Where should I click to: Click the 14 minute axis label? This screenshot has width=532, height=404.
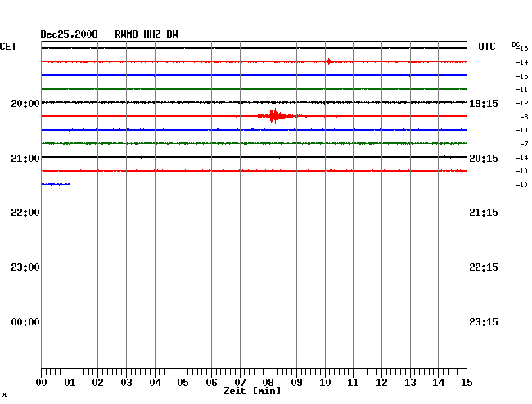[438, 383]
